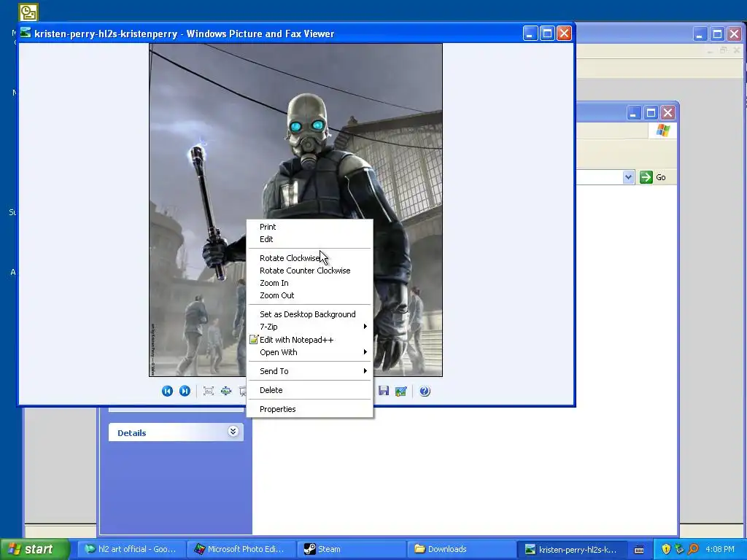Click the orange magnifier tray icon
Screen dimensions: 747x560
click(x=693, y=549)
